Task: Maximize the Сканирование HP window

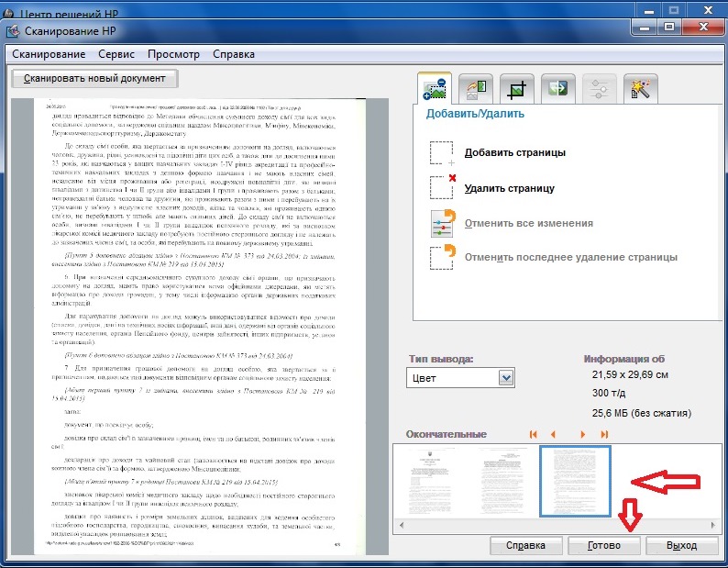Action: [669, 28]
